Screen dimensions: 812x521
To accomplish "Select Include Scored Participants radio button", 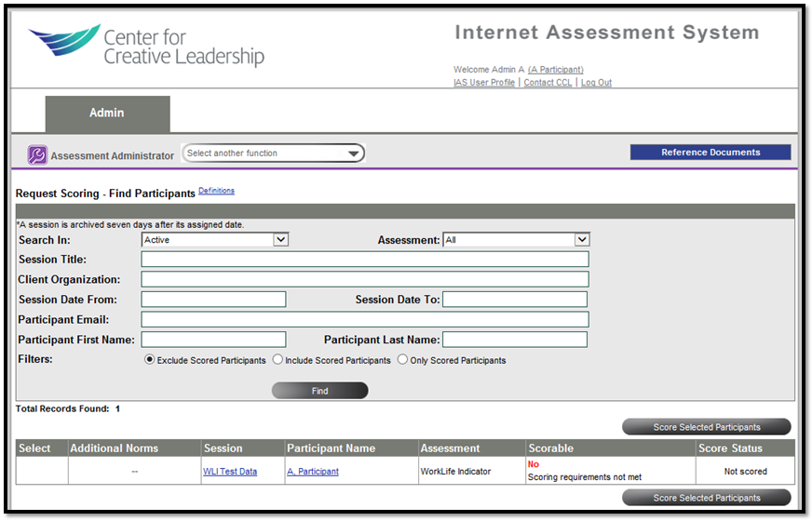I will [x=277, y=360].
